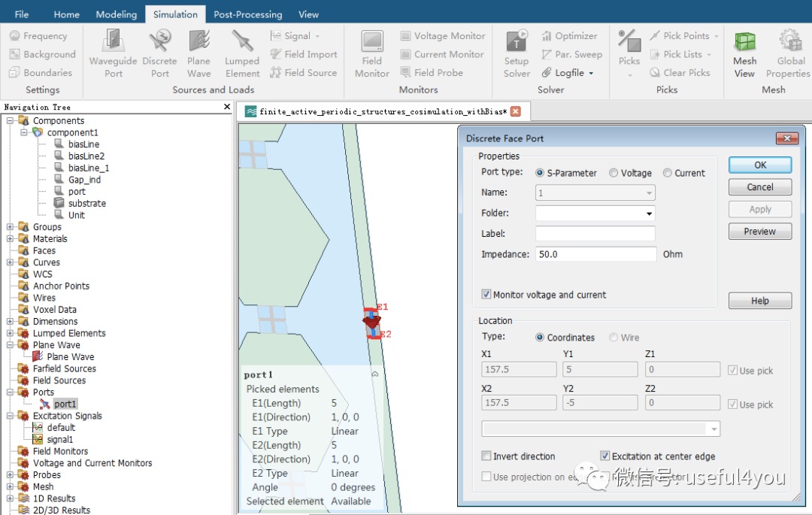Screen dimensions: 812x515
Task: Open the Waveguide Port tool
Action: [x=113, y=54]
